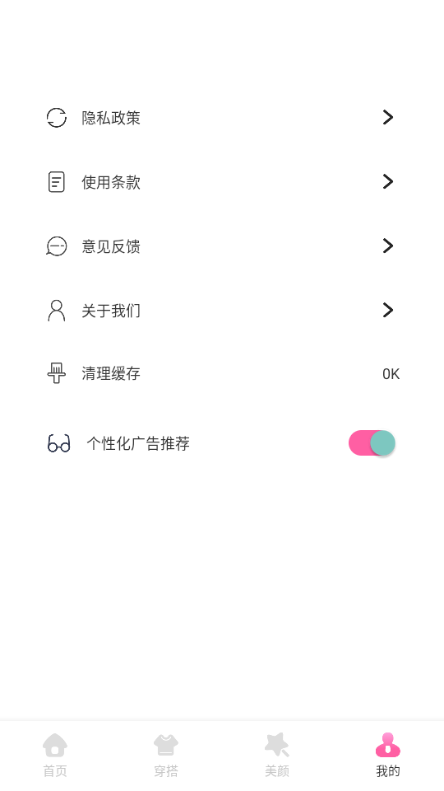The image size is (444, 791).
Task: Click the person icon beside 关于我们
Action: (x=57, y=310)
